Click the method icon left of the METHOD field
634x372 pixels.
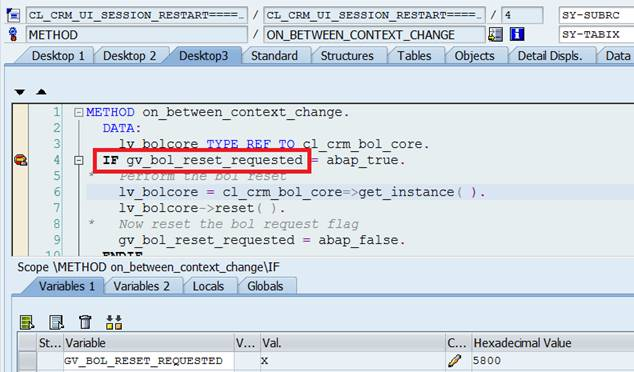[x=13, y=34]
